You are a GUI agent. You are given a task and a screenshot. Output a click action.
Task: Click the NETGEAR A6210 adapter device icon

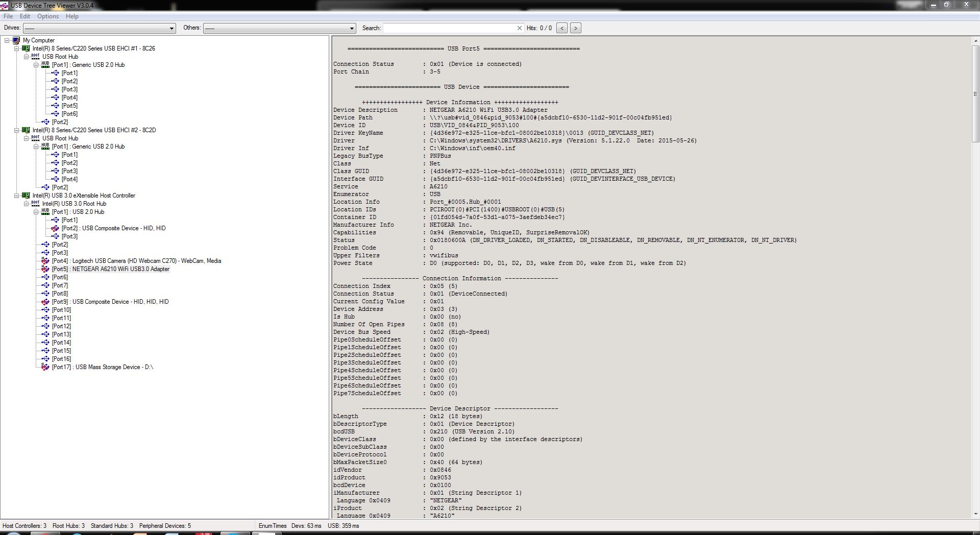pos(45,269)
